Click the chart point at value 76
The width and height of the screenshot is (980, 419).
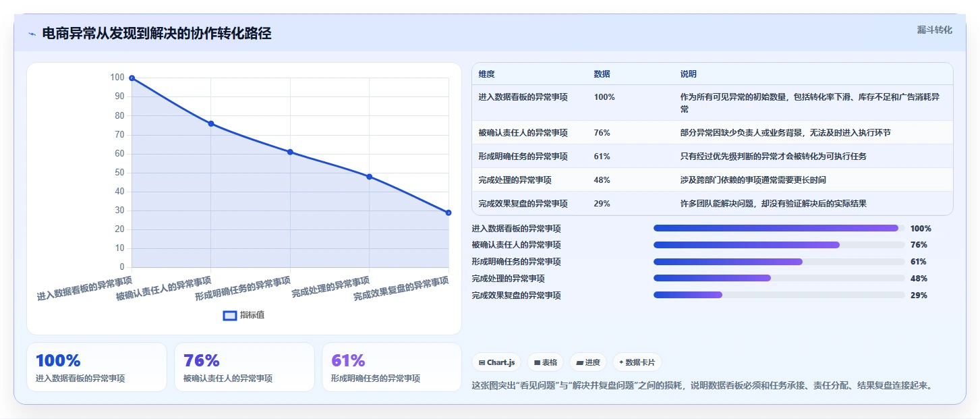click(x=211, y=123)
